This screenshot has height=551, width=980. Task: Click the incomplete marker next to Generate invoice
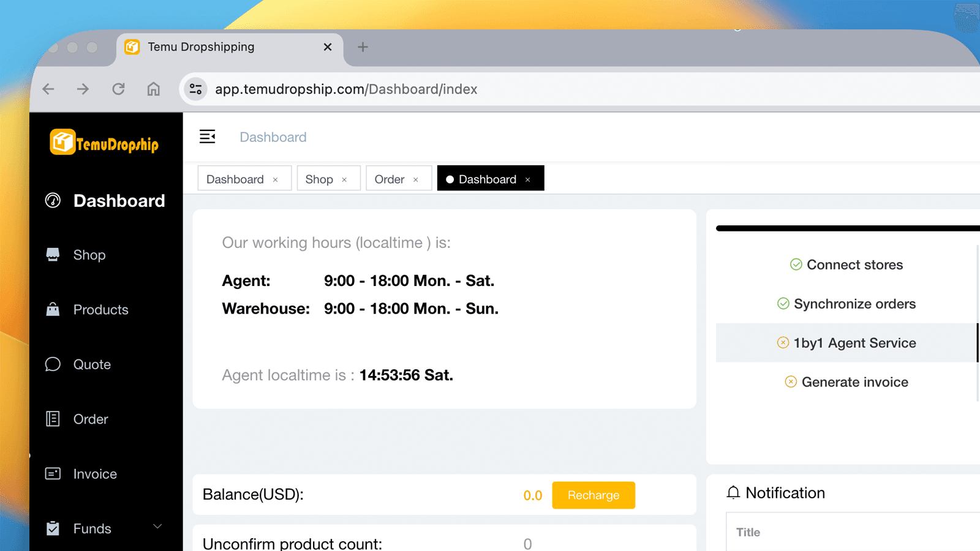pos(791,381)
